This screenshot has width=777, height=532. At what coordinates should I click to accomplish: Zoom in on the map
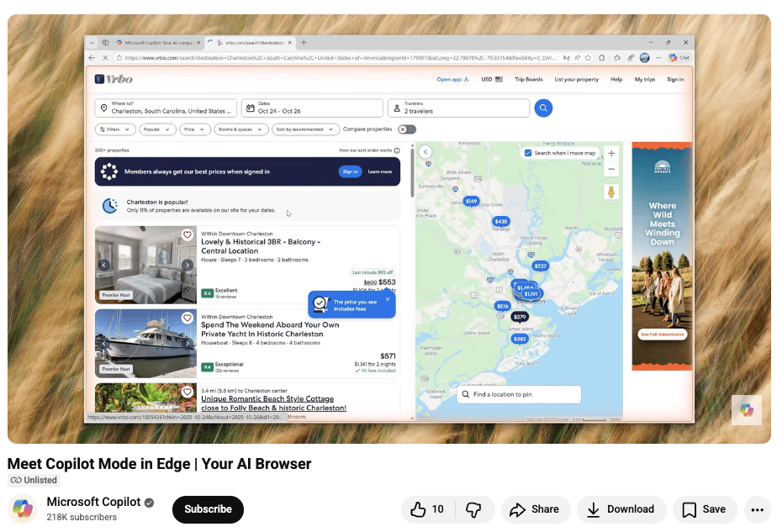[x=611, y=154]
